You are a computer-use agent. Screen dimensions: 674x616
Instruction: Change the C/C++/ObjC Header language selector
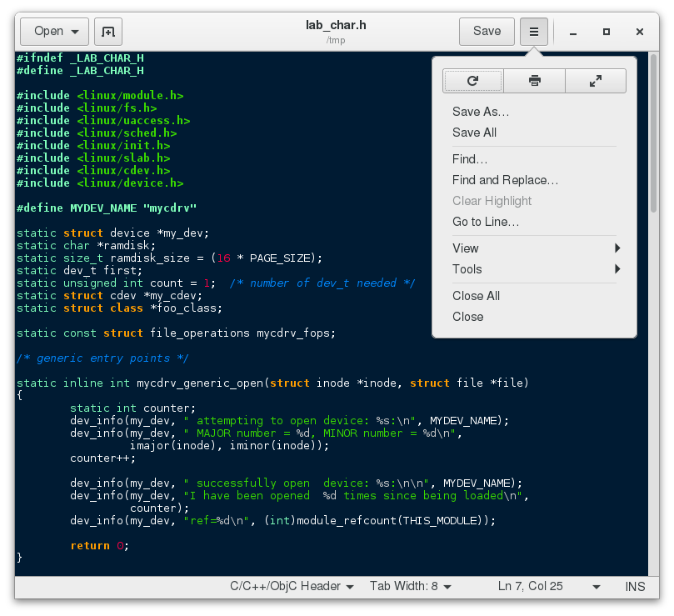pyautogui.click(x=292, y=586)
